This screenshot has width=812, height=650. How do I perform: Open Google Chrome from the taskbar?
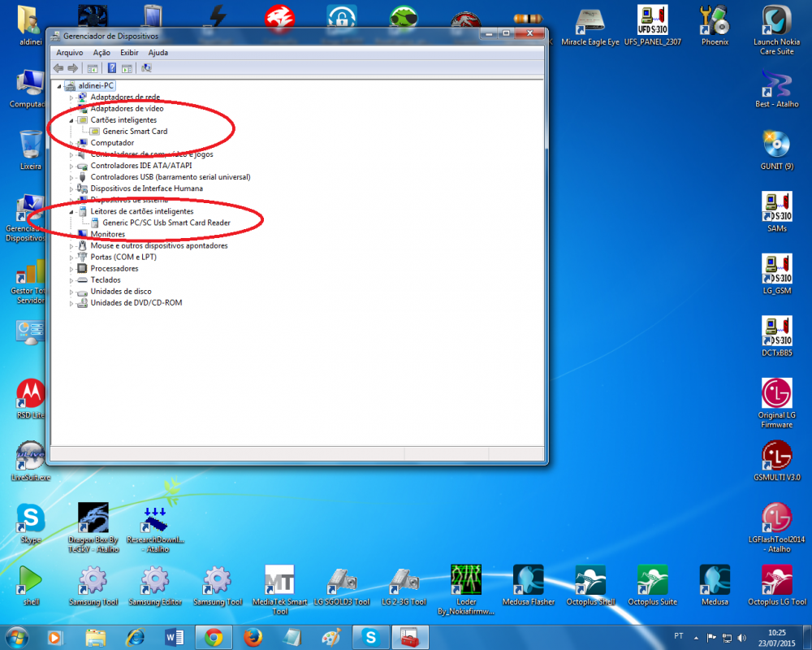(x=214, y=636)
